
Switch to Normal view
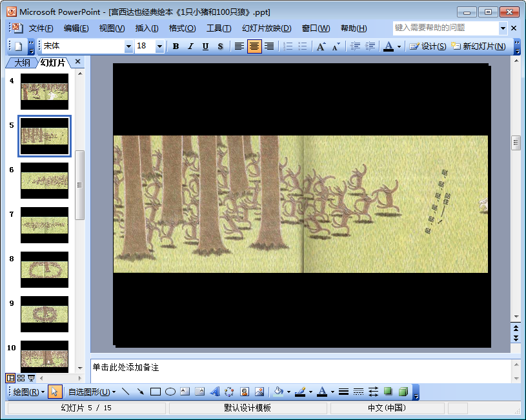coord(10,378)
